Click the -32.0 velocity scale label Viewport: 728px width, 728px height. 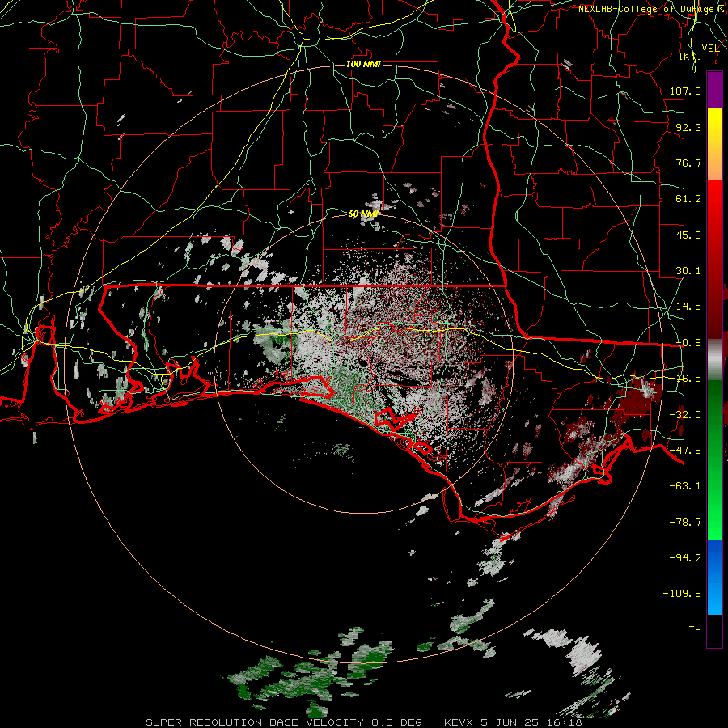685,415
